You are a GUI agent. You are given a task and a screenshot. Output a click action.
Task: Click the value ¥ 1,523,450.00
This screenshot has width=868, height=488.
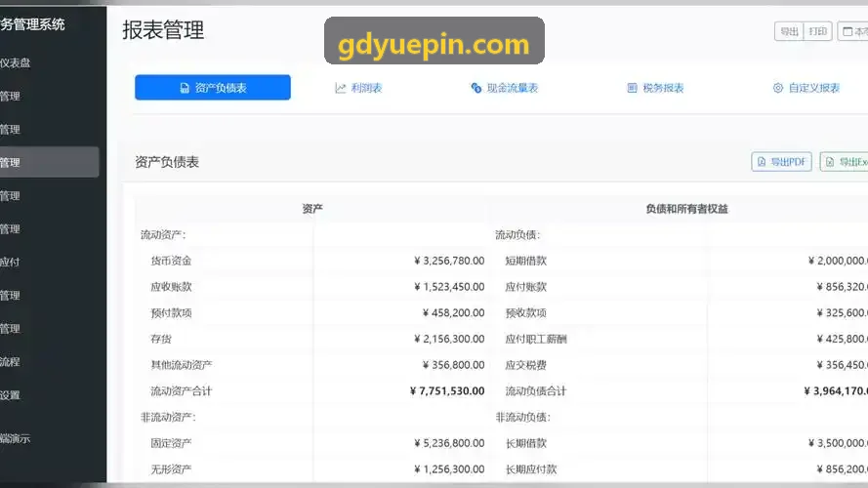coord(449,287)
